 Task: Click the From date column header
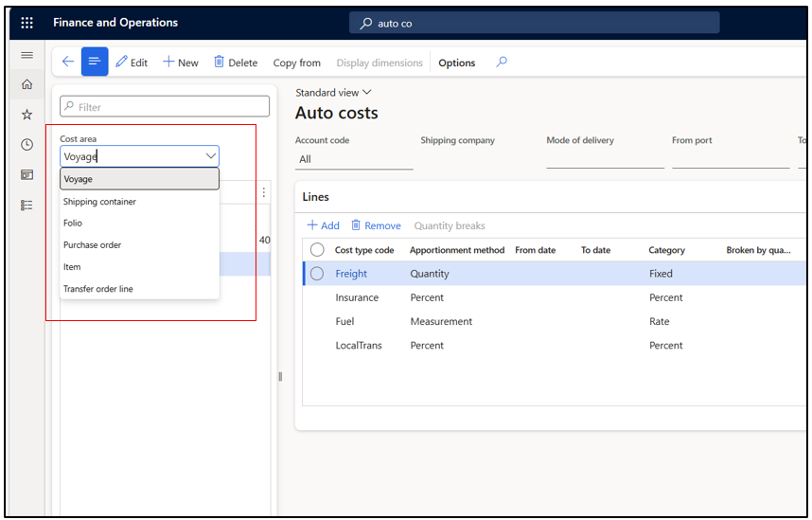point(535,250)
